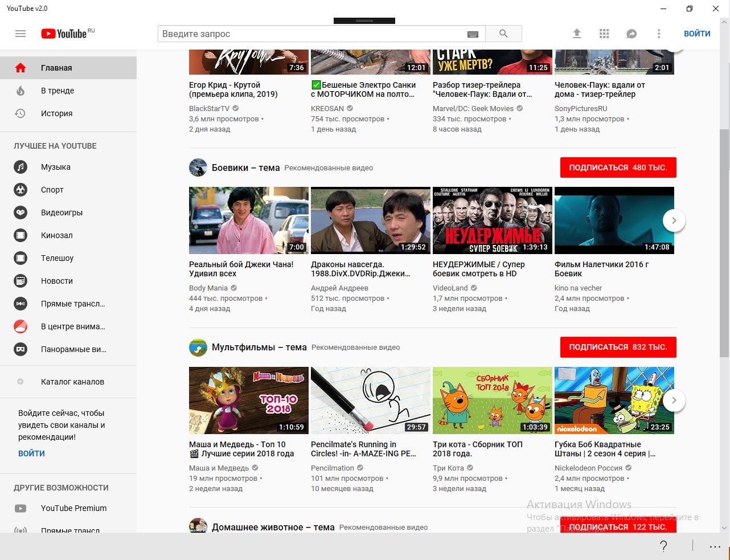The height and width of the screenshot is (560, 730).
Task: Show next videos in Мультфильмы row
Action: [674, 400]
